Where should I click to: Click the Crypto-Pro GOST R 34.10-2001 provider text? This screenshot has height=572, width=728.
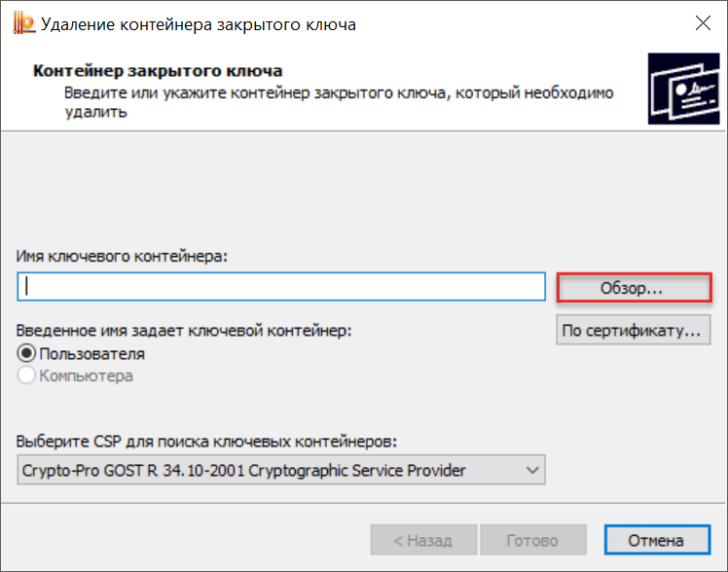243,471
